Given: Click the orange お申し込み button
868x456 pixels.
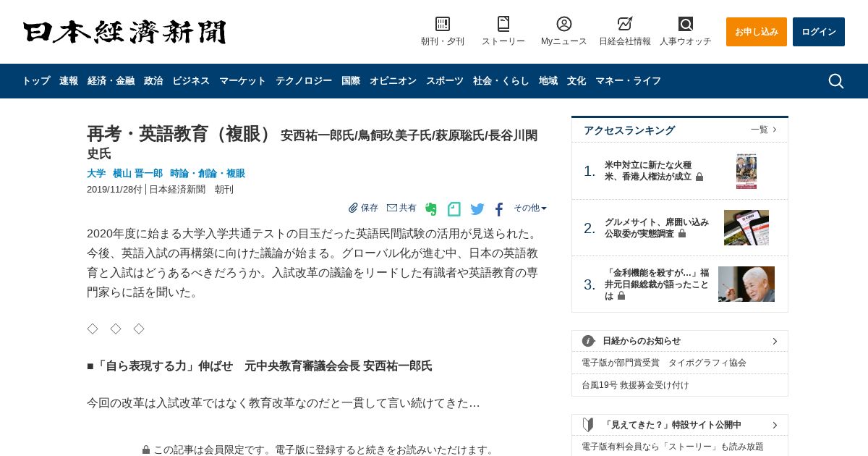Looking at the screenshot, I should pos(757,32).
